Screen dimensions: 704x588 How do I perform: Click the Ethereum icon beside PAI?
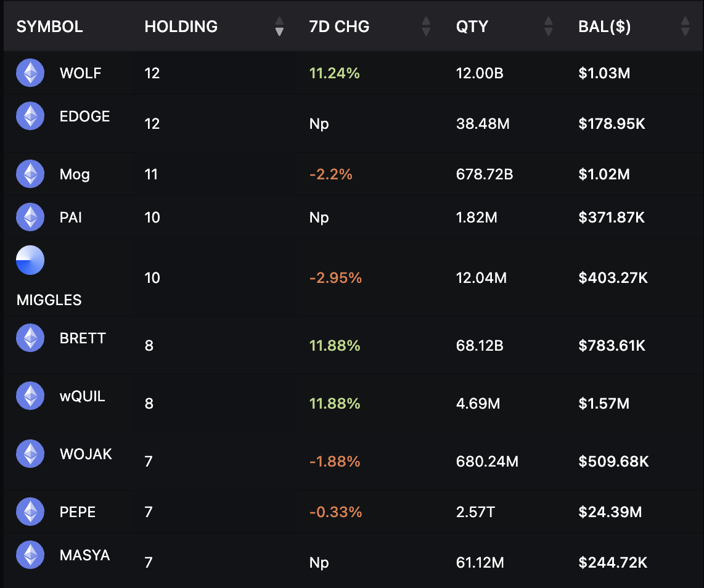[x=30, y=217]
